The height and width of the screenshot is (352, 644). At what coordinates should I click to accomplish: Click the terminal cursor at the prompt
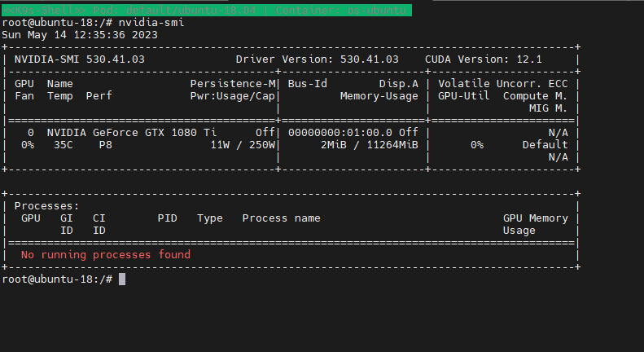pyautogui.click(x=122, y=279)
